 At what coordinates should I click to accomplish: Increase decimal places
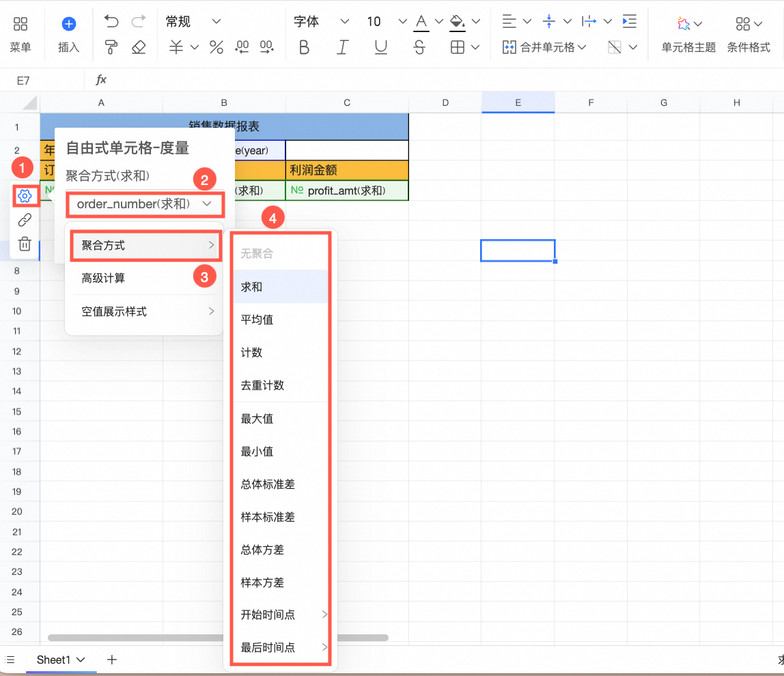click(266, 47)
